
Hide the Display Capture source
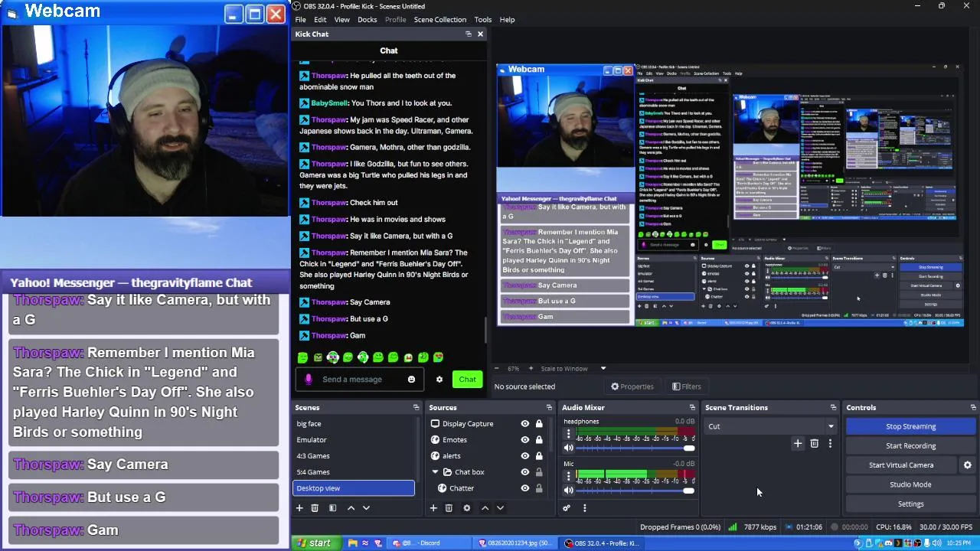(x=524, y=424)
